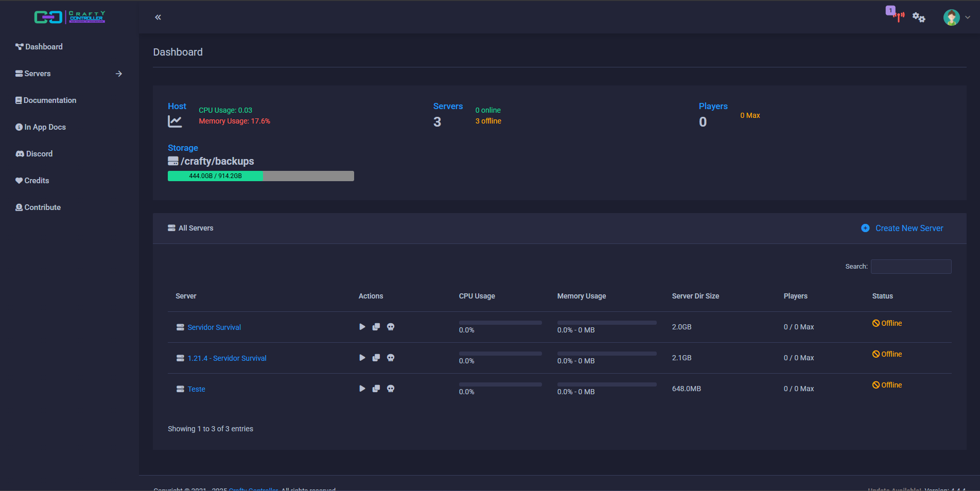Start the 1.21.4 - Servidor Survival server
The height and width of the screenshot is (491, 980).
362,358
